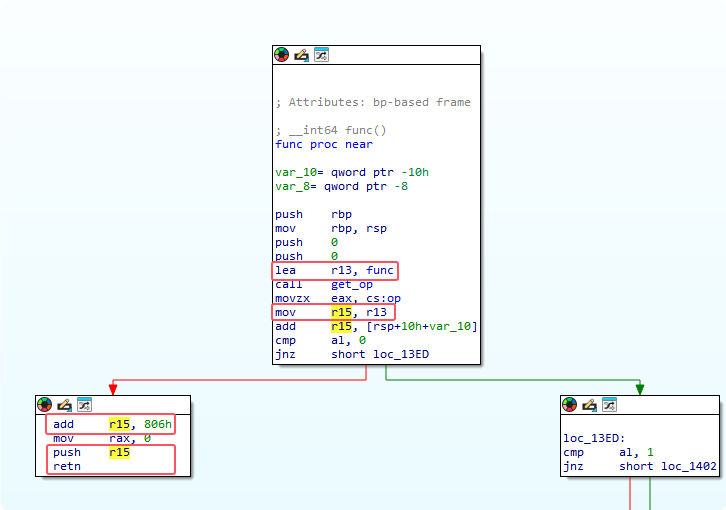This screenshot has height=510, width=726.
Task: Select the 'var_10= qword ptr -10h' definition
Action: 352,172
